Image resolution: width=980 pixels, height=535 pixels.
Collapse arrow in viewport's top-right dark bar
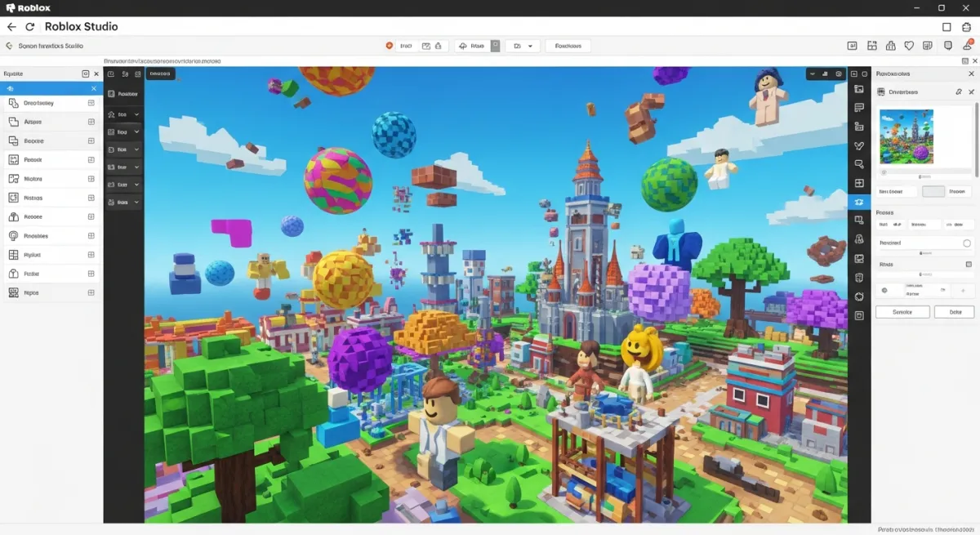pos(813,74)
